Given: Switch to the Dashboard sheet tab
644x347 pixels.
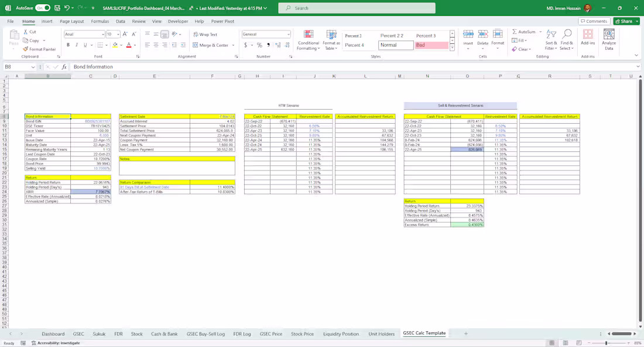Looking at the screenshot, I should click(53, 334).
